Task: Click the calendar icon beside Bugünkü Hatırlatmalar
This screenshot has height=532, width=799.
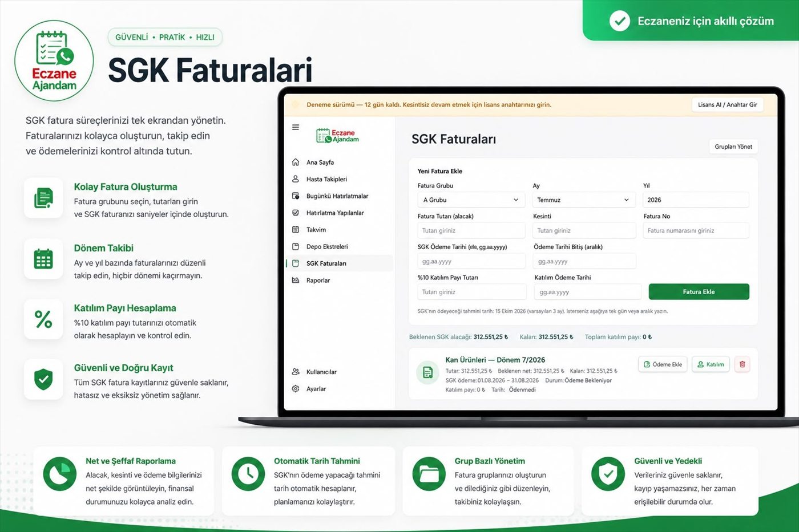Action: coord(296,196)
